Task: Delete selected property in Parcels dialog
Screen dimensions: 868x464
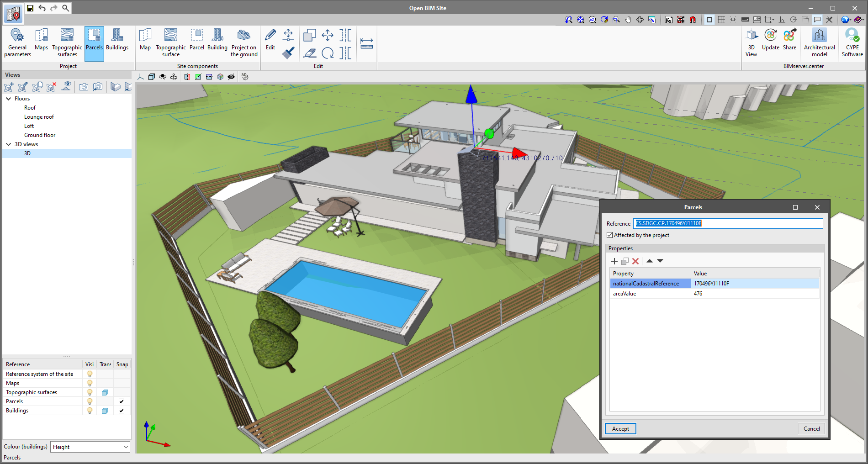Action: pyautogui.click(x=635, y=261)
